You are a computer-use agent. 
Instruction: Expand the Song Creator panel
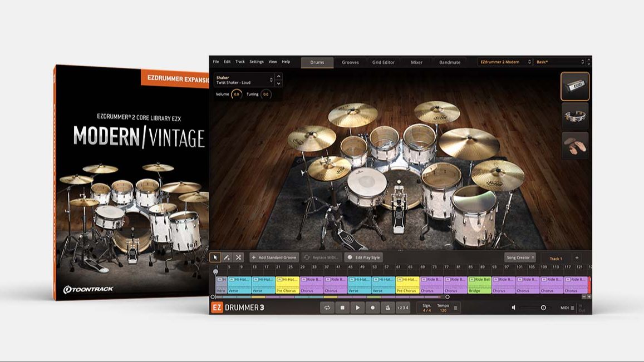click(520, 257)
